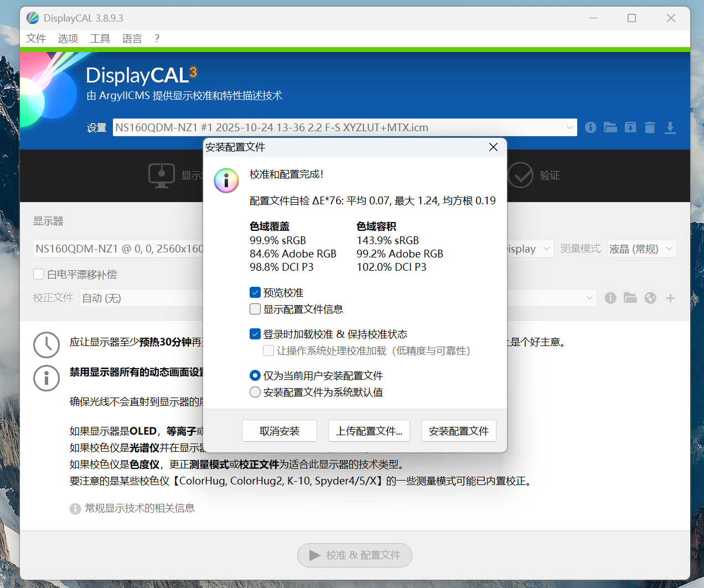Click the profile info icon beside settings dropdown

[x=591, y=127]
